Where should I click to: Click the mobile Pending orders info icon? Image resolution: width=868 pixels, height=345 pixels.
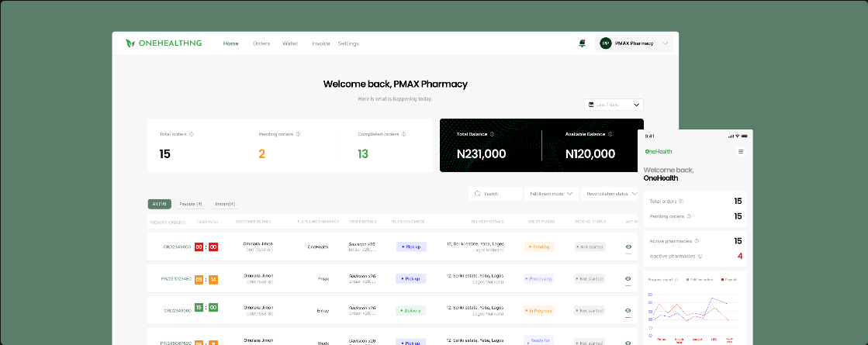pyautogui.click(x=689, y=216)
